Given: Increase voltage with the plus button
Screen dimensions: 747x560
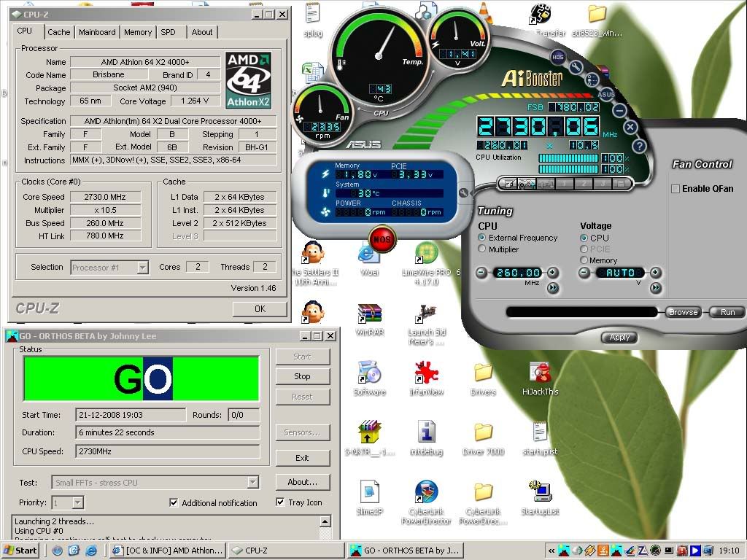Looking at the screenshot, I should [656, 273].
